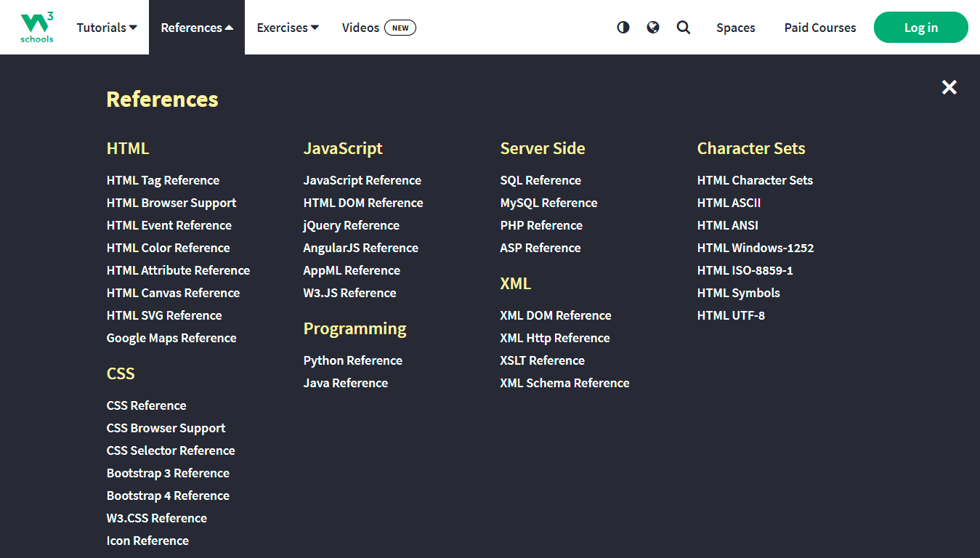The width and height of the screenshot is (980, 558).
Task: Open Python Reference
Action: [353, 360]
